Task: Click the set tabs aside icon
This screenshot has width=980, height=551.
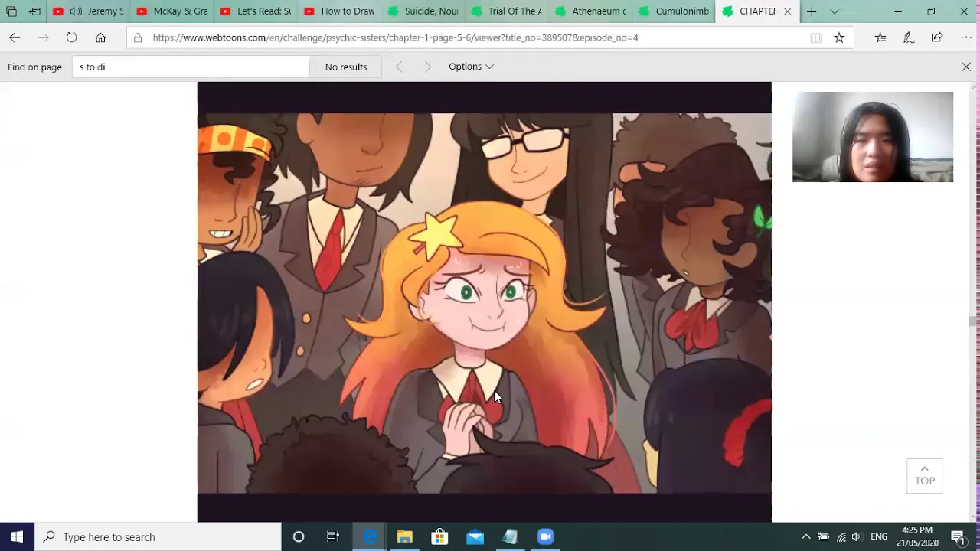Action: pyautogui.click(x=34, y=11)
